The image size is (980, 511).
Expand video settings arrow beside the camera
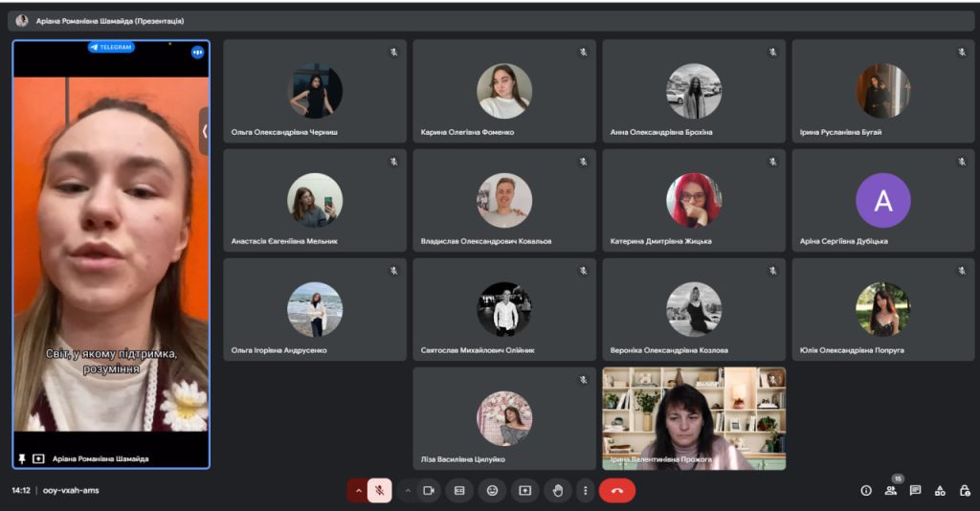408,491
